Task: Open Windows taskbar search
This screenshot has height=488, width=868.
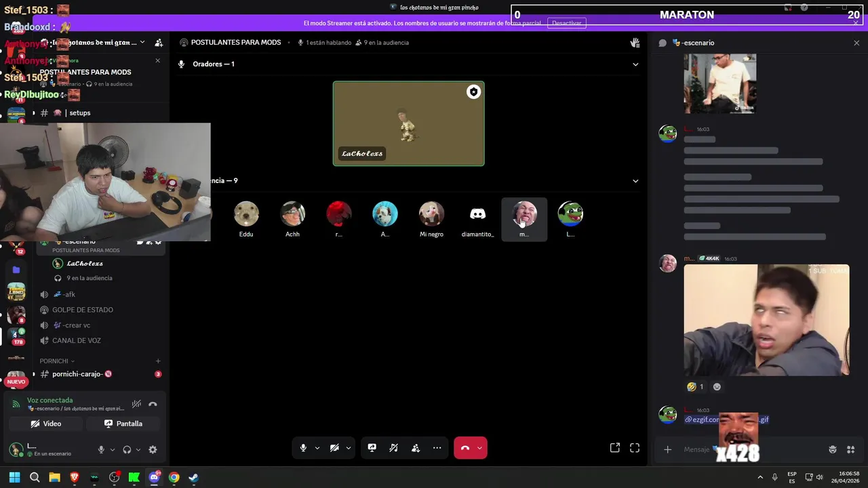Action: (x=35, y=477)
